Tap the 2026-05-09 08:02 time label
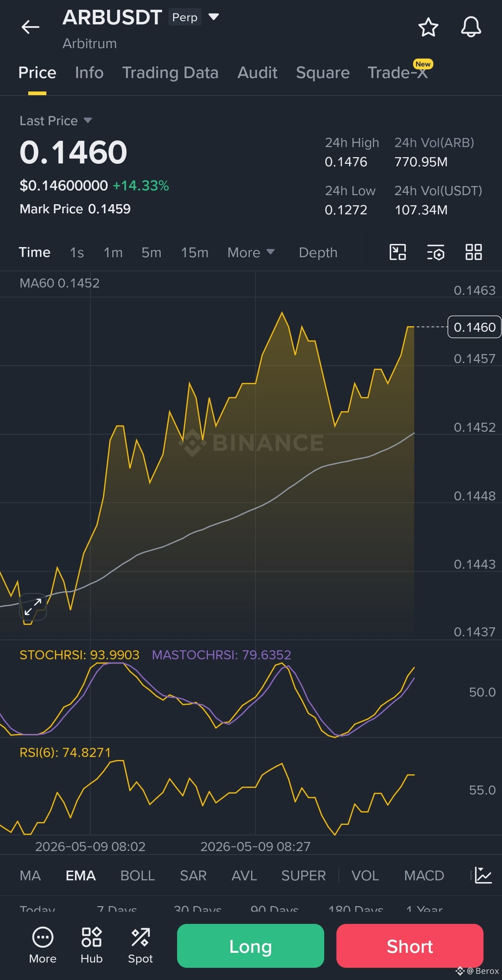 (x=90, y=846)
